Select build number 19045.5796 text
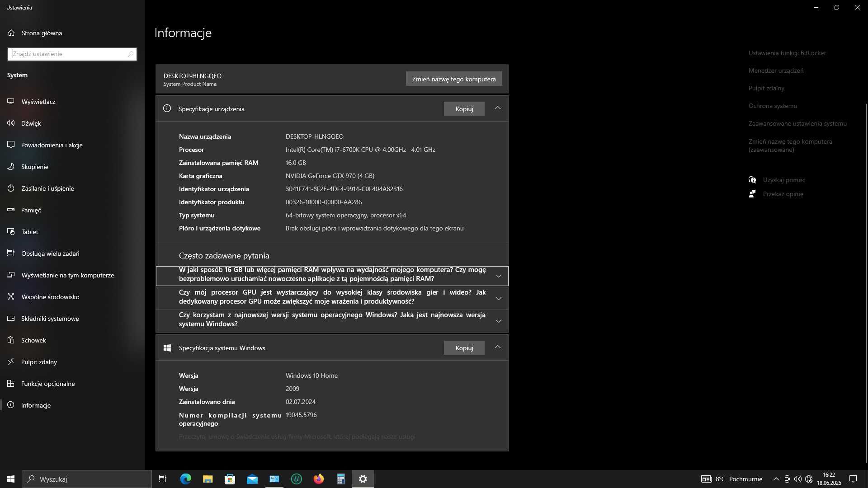The image size is (868, 488). [x=301, y=415]
